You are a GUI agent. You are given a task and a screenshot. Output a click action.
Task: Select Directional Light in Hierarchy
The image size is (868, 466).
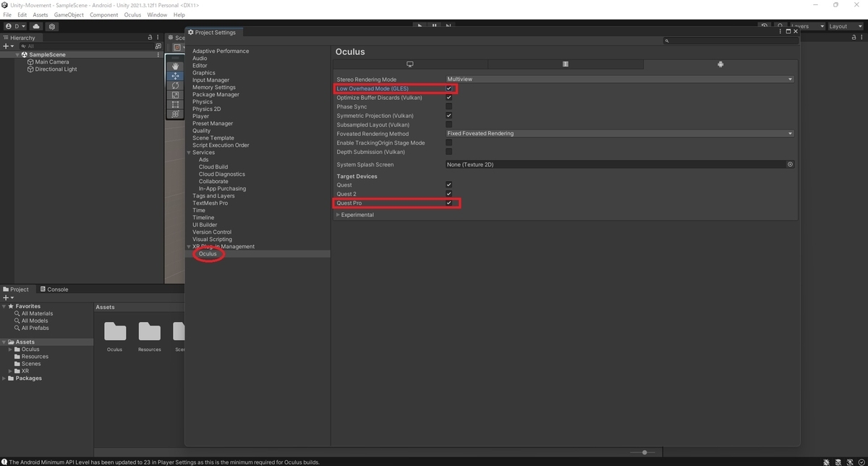[56, 69]
